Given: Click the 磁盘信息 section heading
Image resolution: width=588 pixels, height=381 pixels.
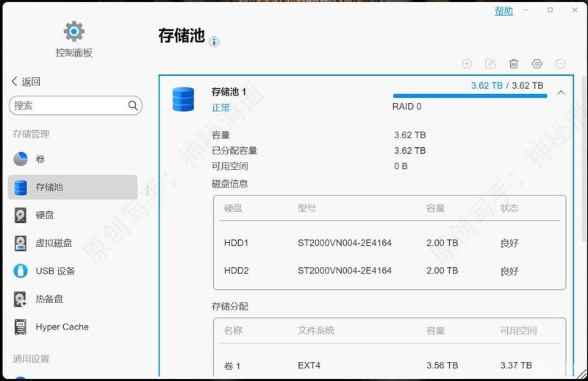Looking at the screenshot, I should coord(230,184).
